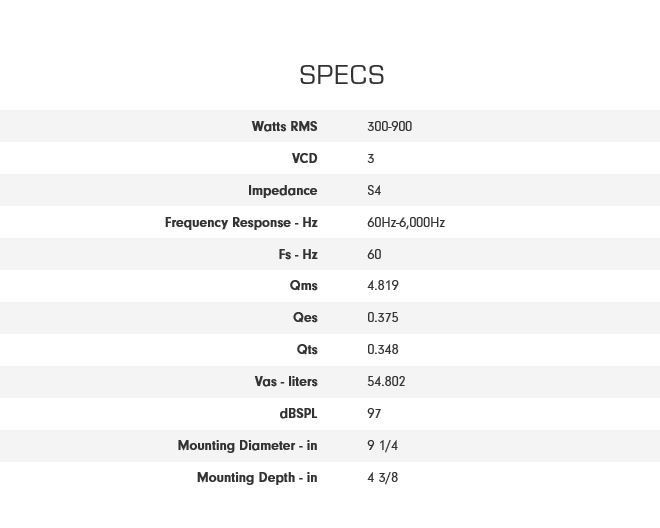Select the 60Hz-6,000Hz value
The width and height of the screenshot is (660, 528).
[405, 223]
